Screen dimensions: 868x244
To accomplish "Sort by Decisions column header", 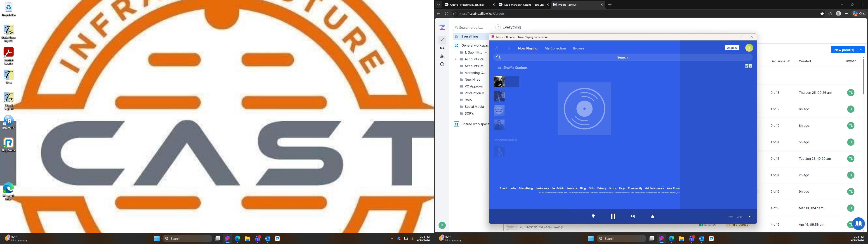I will [778, 61].
